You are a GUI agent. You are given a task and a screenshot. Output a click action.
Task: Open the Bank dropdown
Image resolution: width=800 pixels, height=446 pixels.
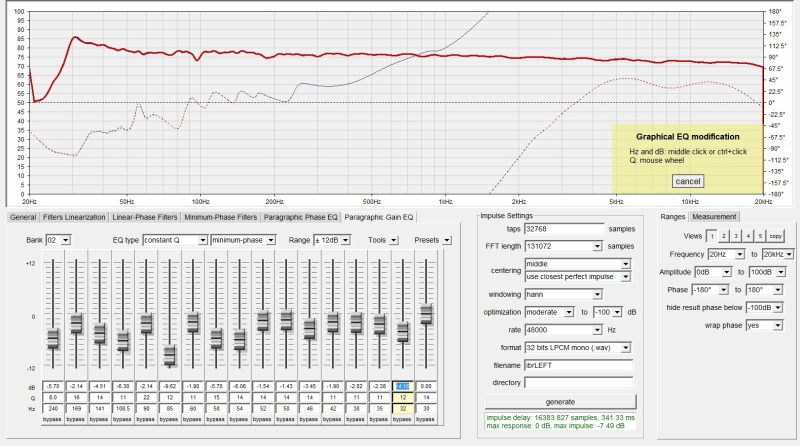tap(59, 240)
